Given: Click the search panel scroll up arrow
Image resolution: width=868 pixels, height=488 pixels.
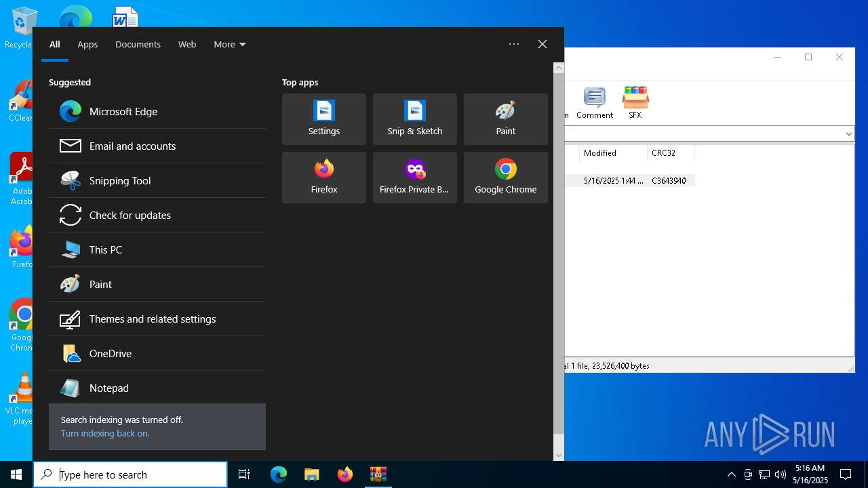Looking at the screenshot, I should point(559,68).
